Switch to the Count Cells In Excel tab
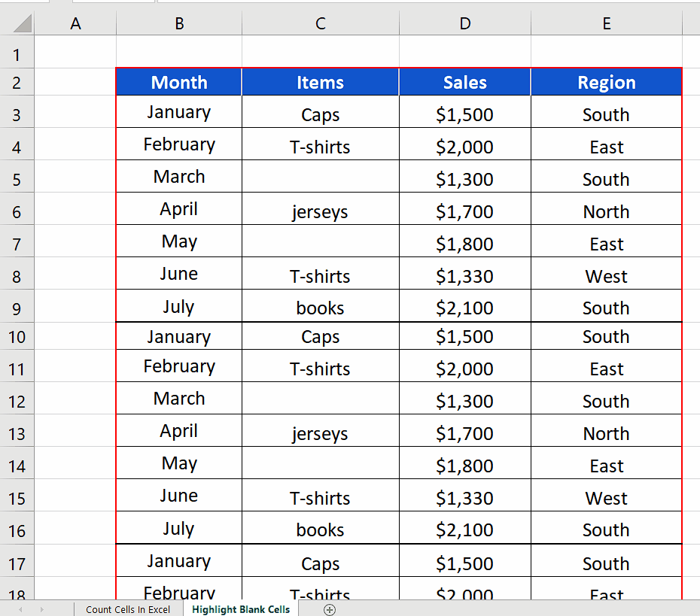The height and width of the screenshot is (616, 700). (x=128, y=609)
